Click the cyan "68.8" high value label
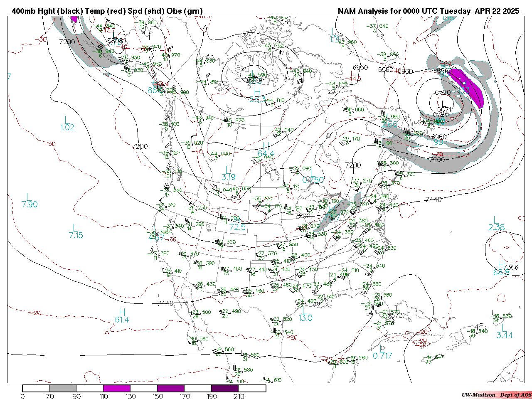Screen dimensions: 532x399 pos(501,272)
